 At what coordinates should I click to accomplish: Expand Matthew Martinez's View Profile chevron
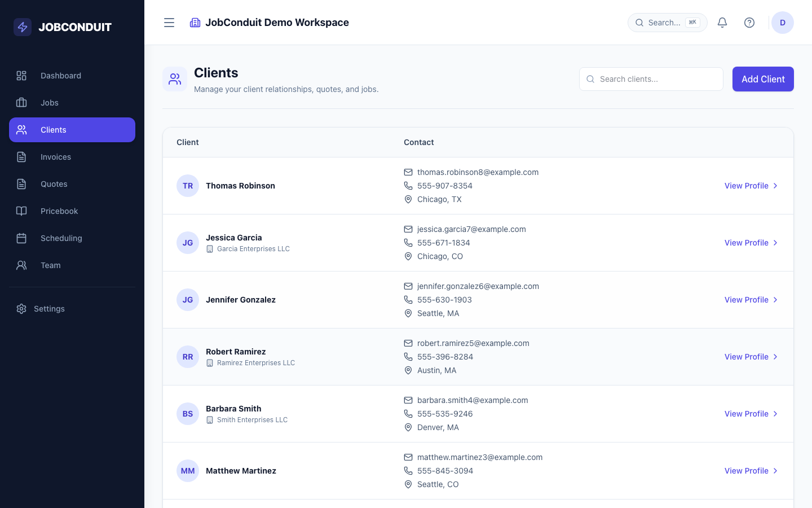[x=775, y=471]
